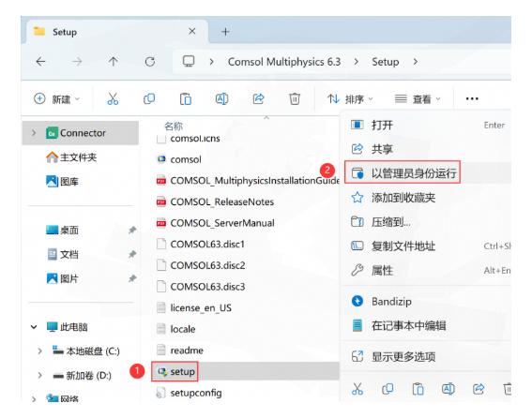
Task: Click Share icon in context menu bottom
Action: [x=479, y=389]
